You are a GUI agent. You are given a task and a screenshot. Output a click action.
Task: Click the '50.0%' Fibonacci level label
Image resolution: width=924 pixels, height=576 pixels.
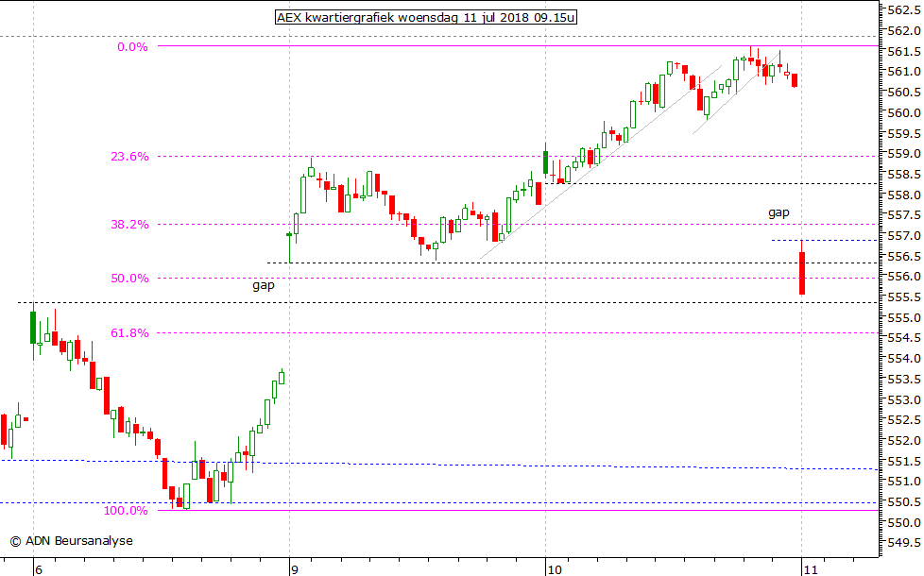click(x=129, y=279)
